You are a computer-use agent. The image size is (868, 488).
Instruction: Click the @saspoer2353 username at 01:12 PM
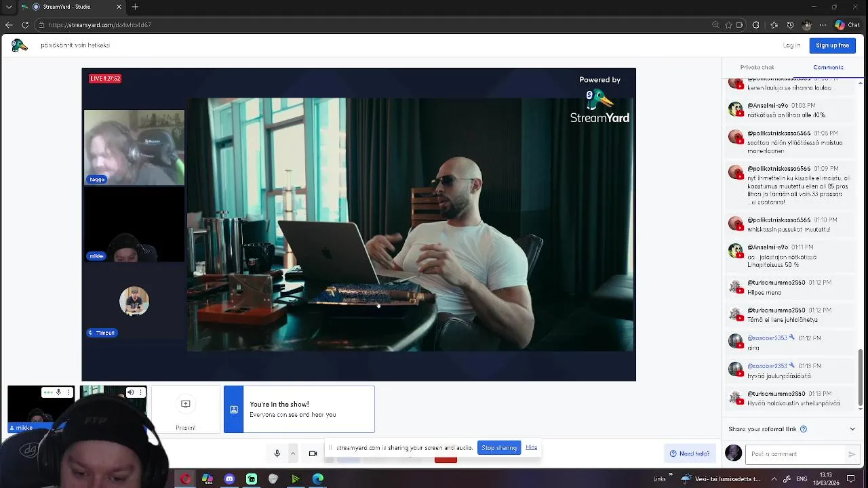point(767,338)
